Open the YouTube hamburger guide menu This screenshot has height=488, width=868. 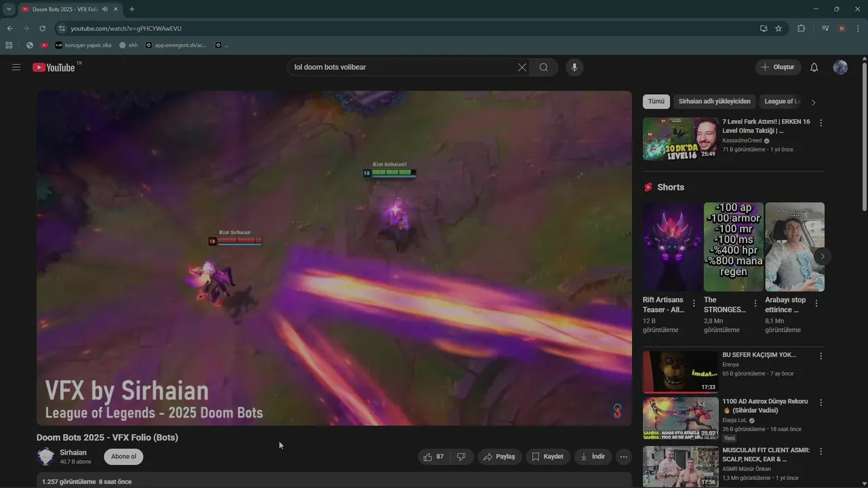pos(16,67)
